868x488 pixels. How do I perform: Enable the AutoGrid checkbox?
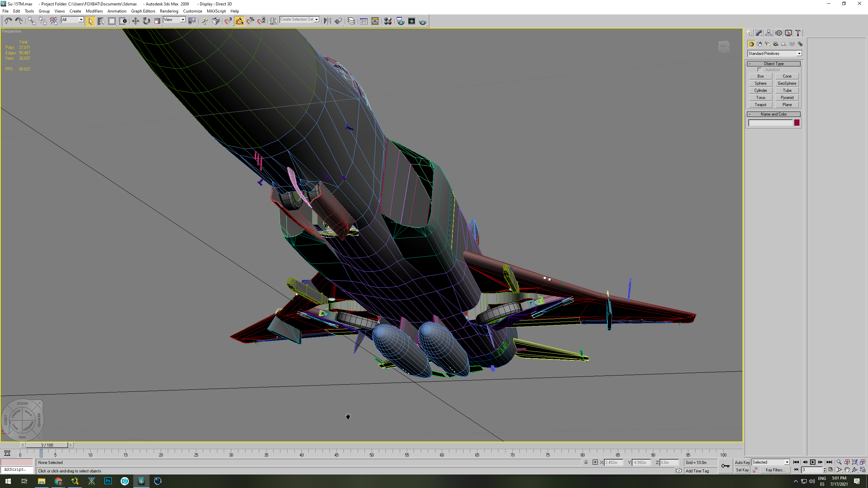(x=759, y=70)
